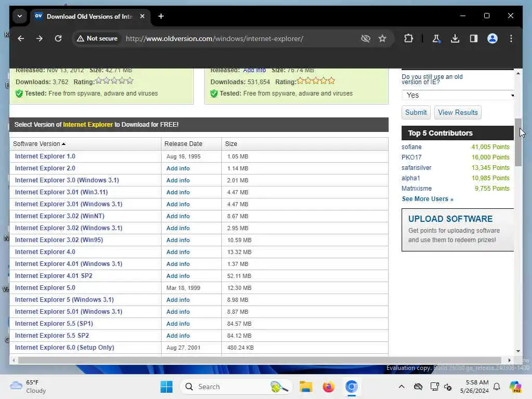This screenshot has width=532, height=399.
Task: Open the Extensions puzzle icon
Action: coord(408,38)
